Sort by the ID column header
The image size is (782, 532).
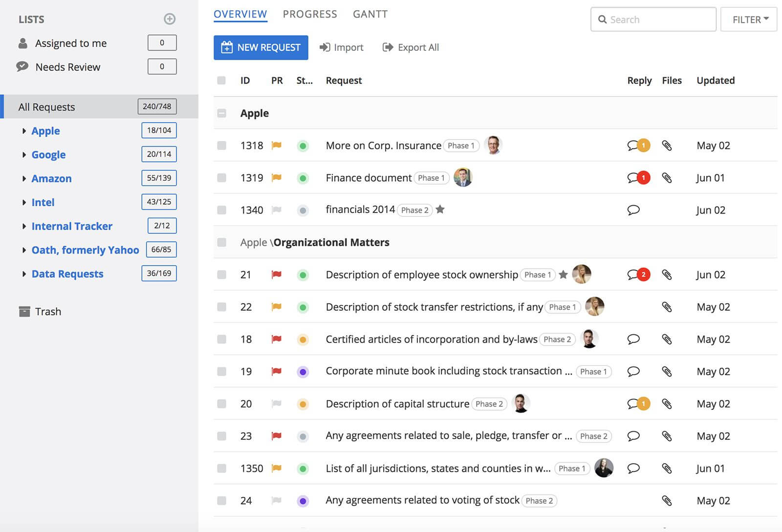(245, 80)
